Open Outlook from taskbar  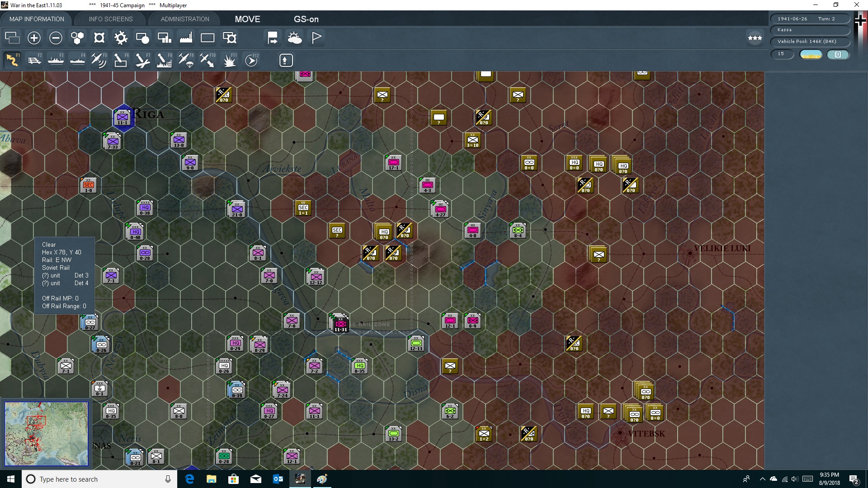[x=278, y=479]
